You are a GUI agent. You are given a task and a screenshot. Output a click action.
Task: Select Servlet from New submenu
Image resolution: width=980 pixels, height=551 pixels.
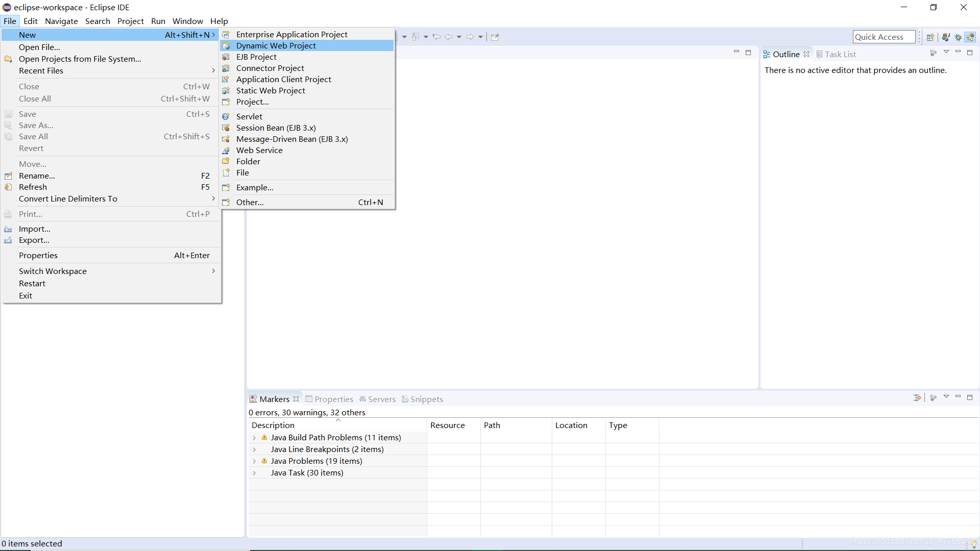249,117
